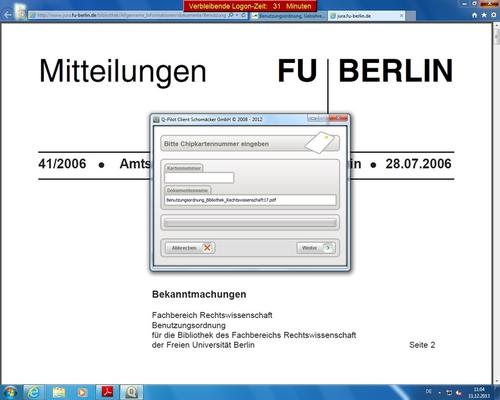The image size is (500, 400).
Task: Click the Weiter button in the dialog
Action: [x=315, y=248]
